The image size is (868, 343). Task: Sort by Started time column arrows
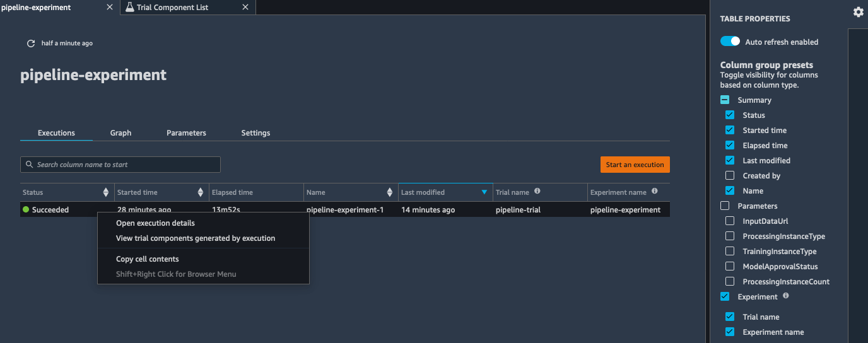201,192
